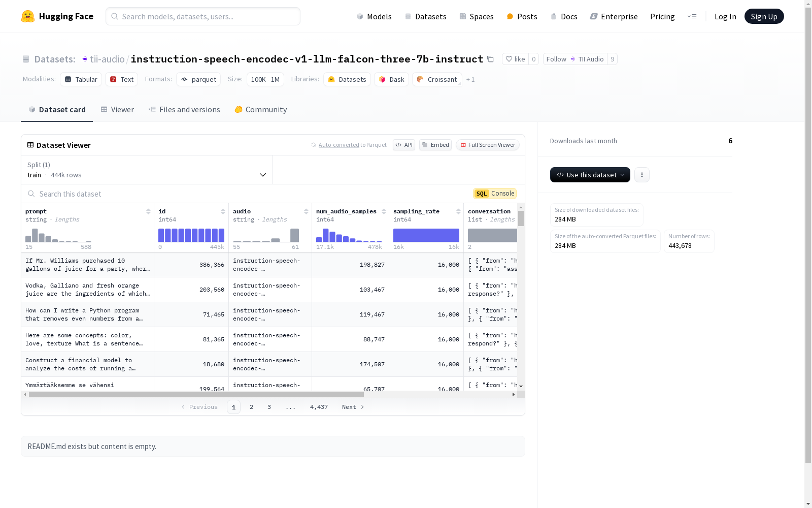
Task: Sort the id column using its arrows
Action: pyautogui.click(x=223, y=211)
